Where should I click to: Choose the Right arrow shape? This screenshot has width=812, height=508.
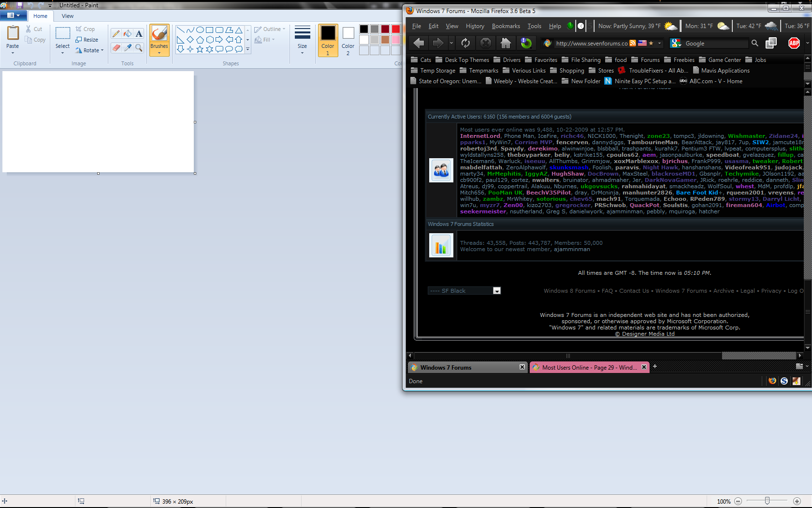(219, 40)
